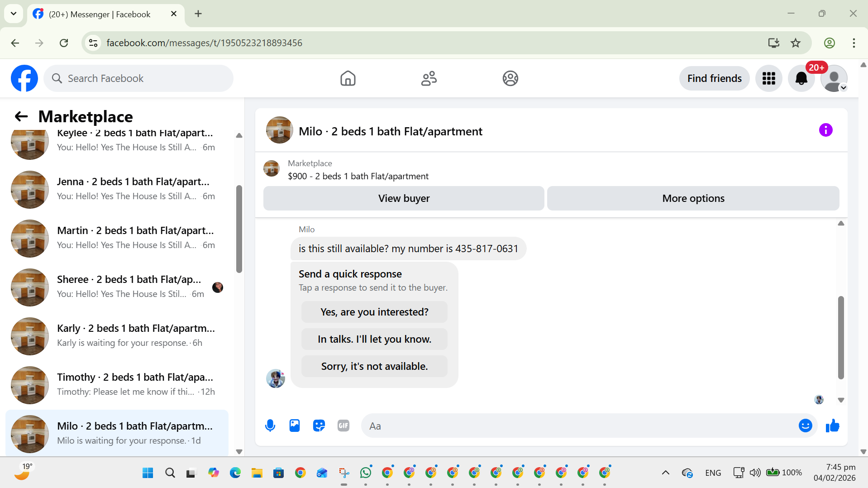Open Timothy's conversation in list
The width and height of the screenshot is (868, 488).
[x=117, y=385]
